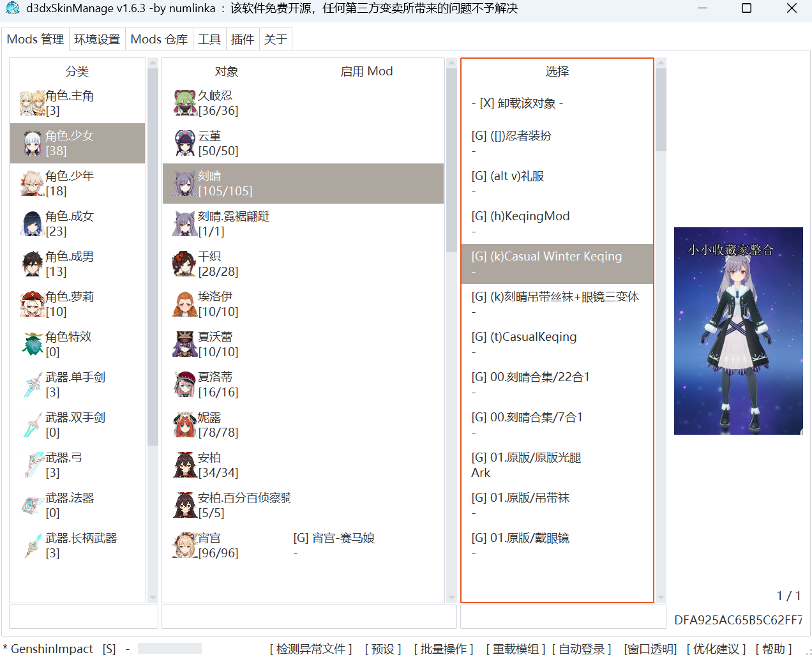Switch to the 工具 tab

pyautogui.click(x=209, y=40)
